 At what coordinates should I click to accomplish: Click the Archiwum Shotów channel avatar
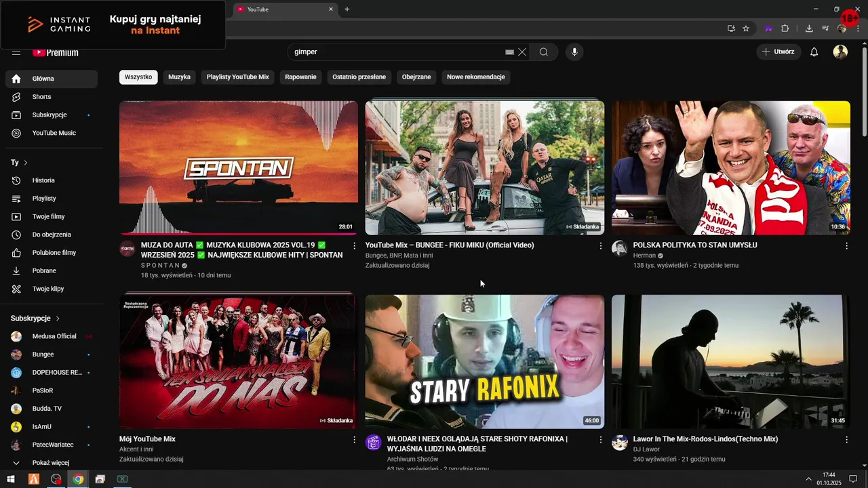click(374, 442)
